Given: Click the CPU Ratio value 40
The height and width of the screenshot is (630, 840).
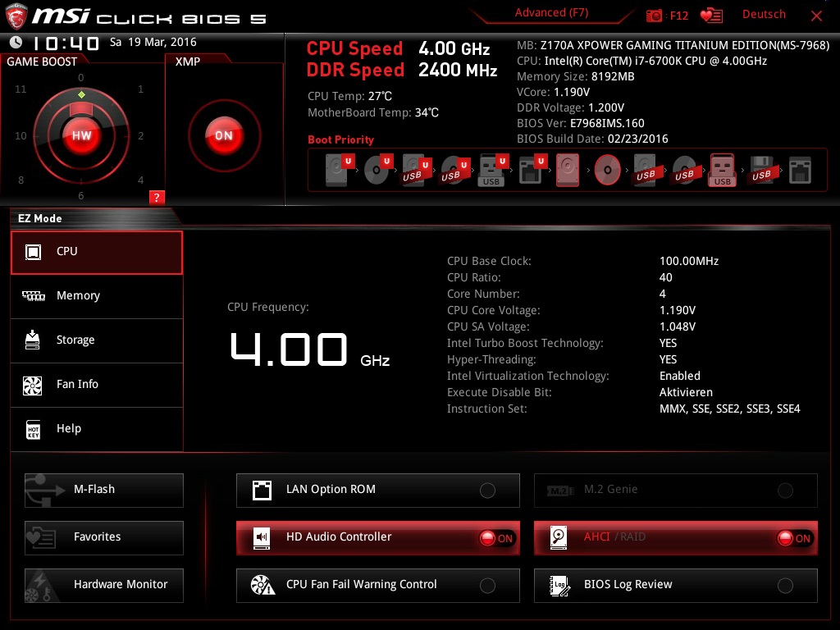Looking at the screenshot, I should click(x=665, y=277).
